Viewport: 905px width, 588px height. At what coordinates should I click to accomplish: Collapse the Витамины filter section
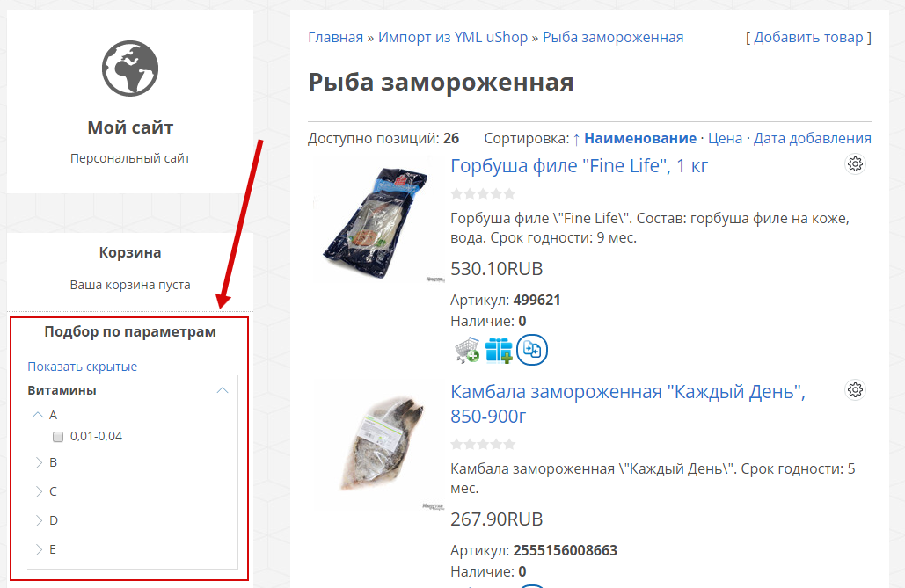click(x=223, y=390)
